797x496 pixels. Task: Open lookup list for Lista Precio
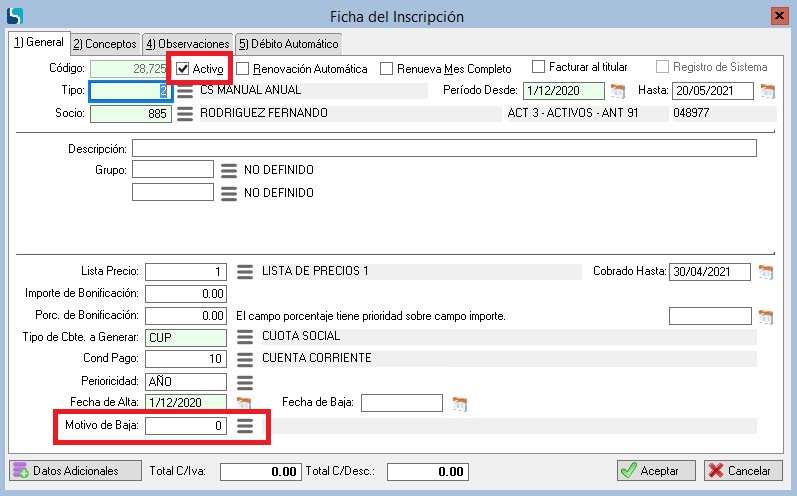pos(245,272)
